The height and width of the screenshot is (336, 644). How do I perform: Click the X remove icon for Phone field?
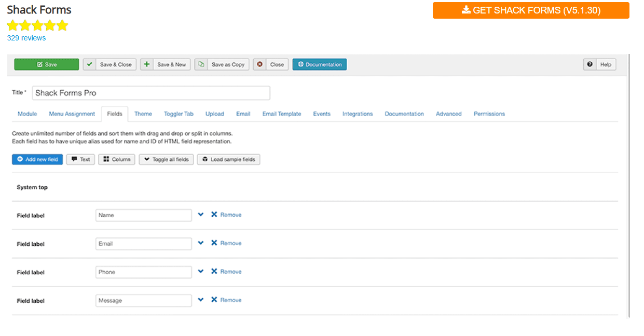coord(214,272)
